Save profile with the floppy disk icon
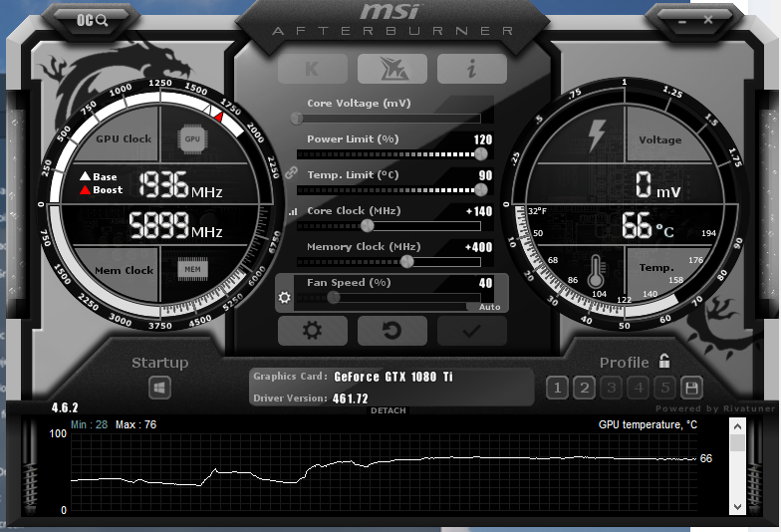 pos(691,388)
